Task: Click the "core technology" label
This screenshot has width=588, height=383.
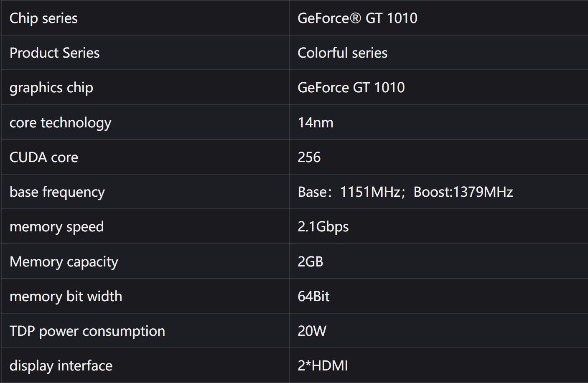Action: point(60,123)
